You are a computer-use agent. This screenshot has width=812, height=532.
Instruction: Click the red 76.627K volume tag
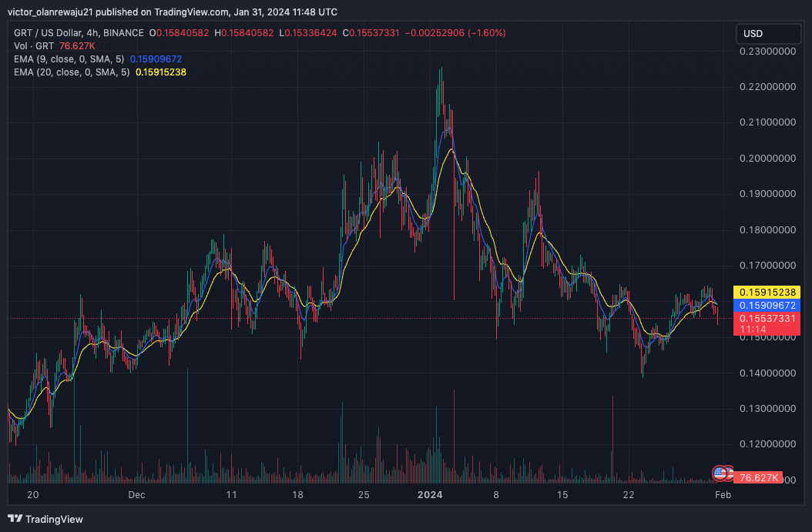758,477
